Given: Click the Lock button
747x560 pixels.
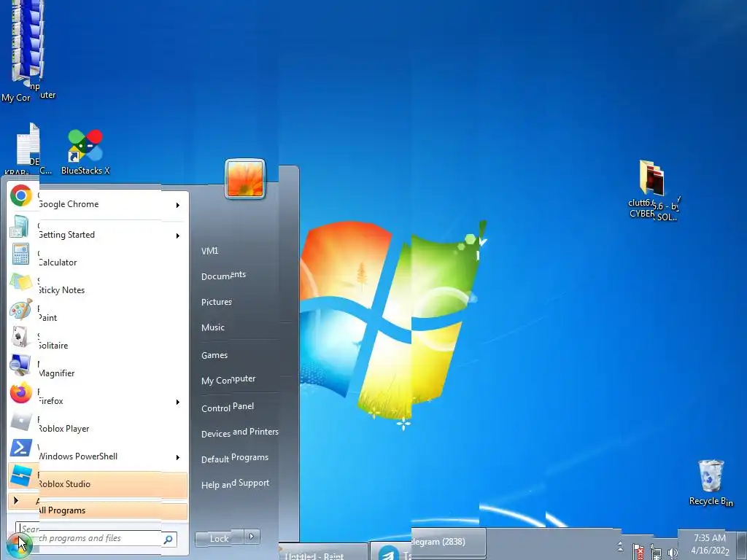Looking at the screenshot, I should pos(219,539).
